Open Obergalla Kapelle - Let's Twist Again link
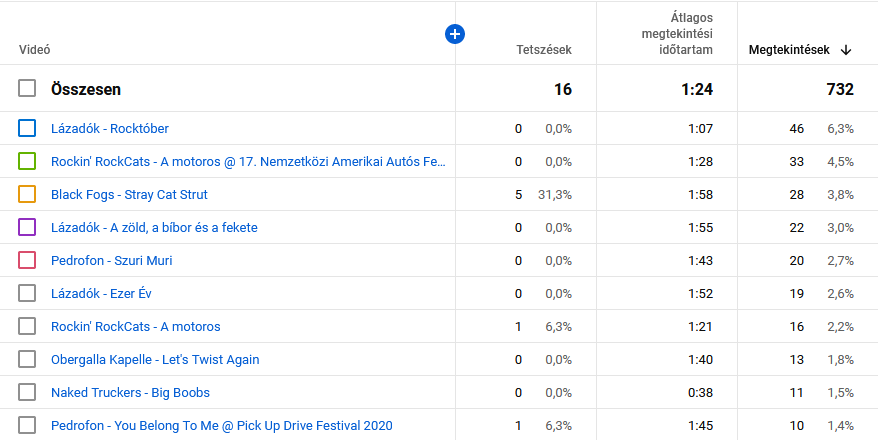 click(x=155, y=359)
